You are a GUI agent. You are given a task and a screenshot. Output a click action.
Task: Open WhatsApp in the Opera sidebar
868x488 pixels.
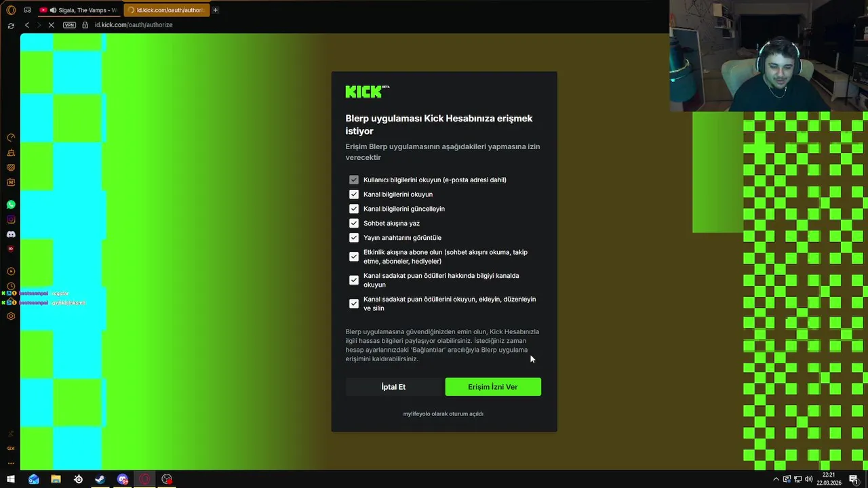coord(11,204)
